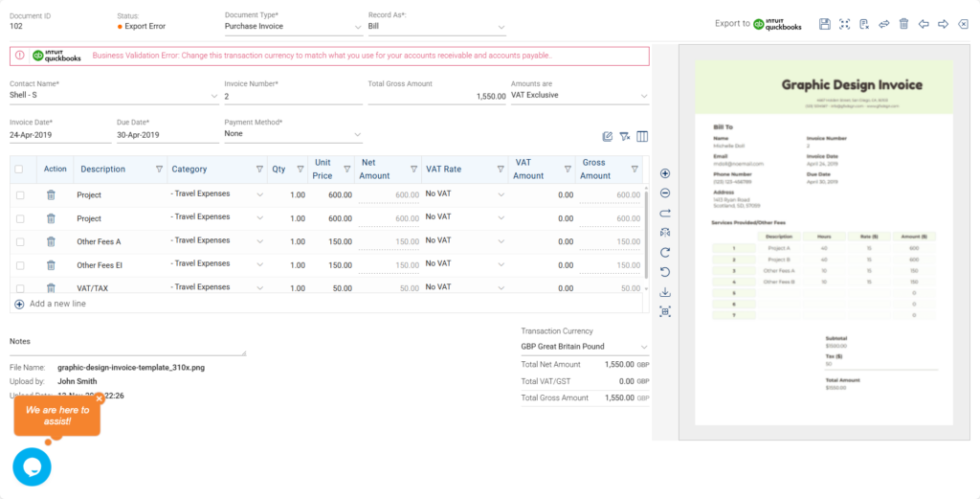Click the save document icon

coord(825,24)
